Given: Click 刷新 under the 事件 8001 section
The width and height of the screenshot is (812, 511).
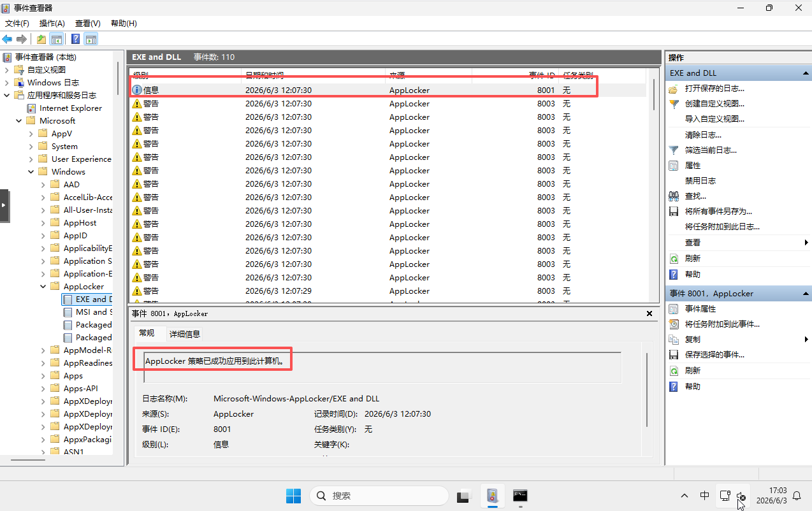Looking at the screenshot, I should coord(693,371).
